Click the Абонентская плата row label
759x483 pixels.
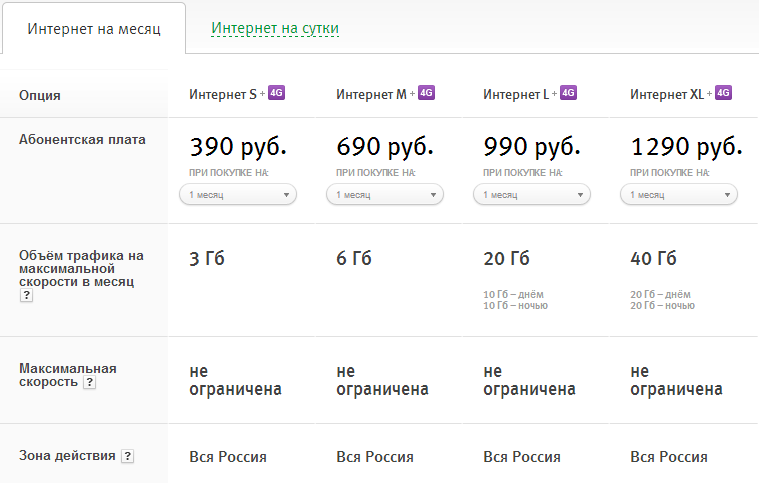(82, 140)
